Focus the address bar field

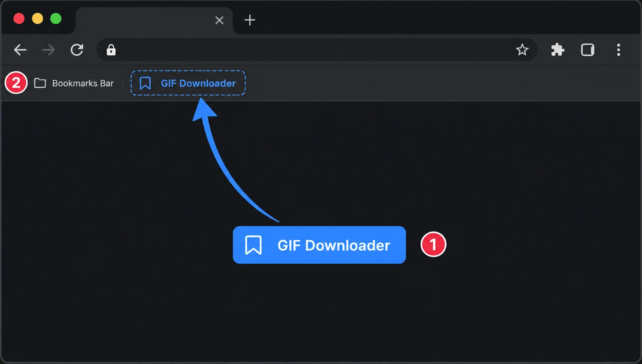tap(316, 50)
